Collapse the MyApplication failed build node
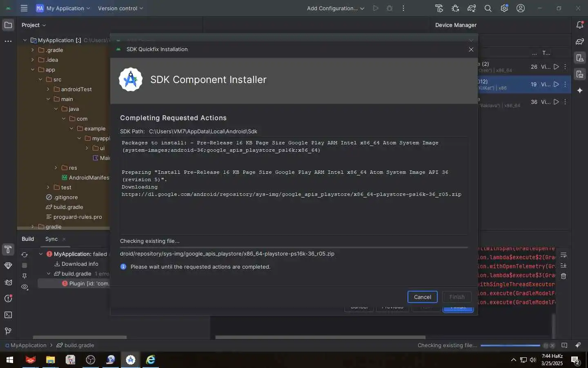 [41, 254]
